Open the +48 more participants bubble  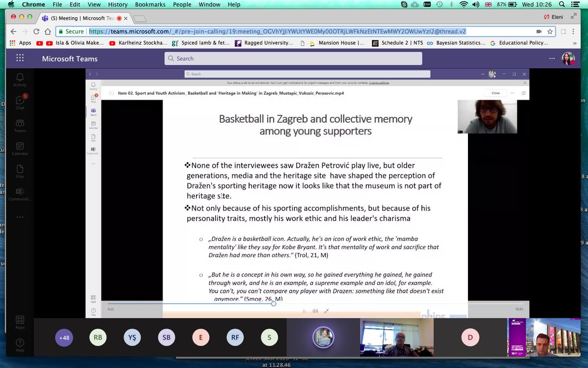coord(64,338)
